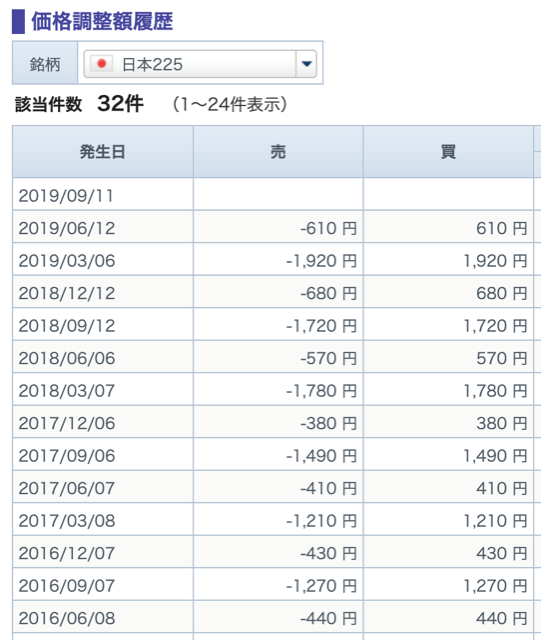Screen dimensions: 541x640
Task: Click the -1,210 円 sell value
Action: tap(321, 520)
